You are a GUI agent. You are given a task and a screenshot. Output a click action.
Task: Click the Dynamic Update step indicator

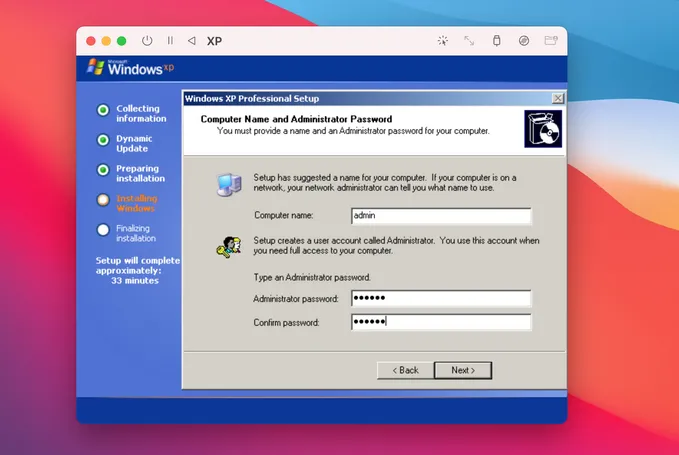(103, 140)
